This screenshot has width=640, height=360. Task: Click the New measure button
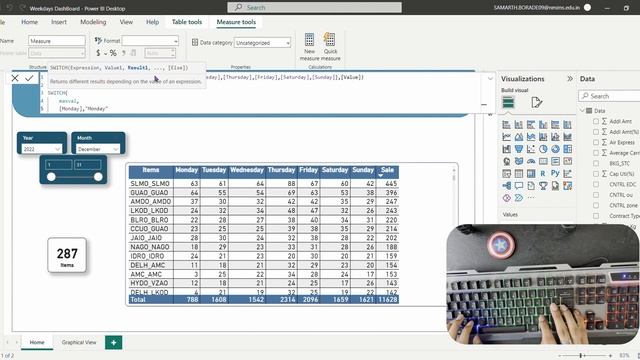click(309, 47)
